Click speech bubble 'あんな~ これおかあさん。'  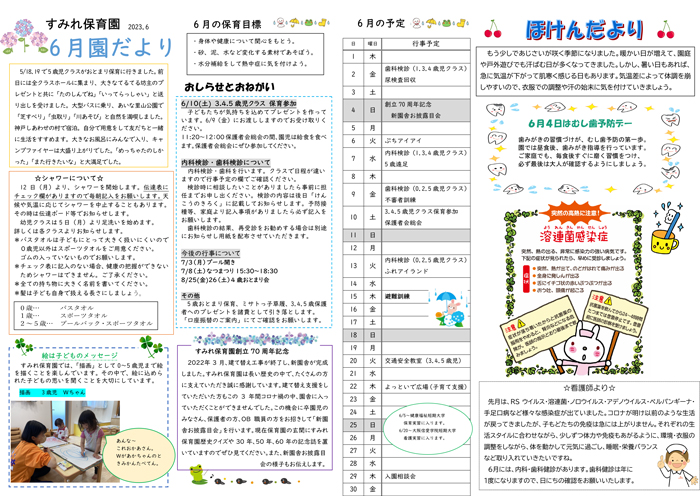click(x=139, y=455)
